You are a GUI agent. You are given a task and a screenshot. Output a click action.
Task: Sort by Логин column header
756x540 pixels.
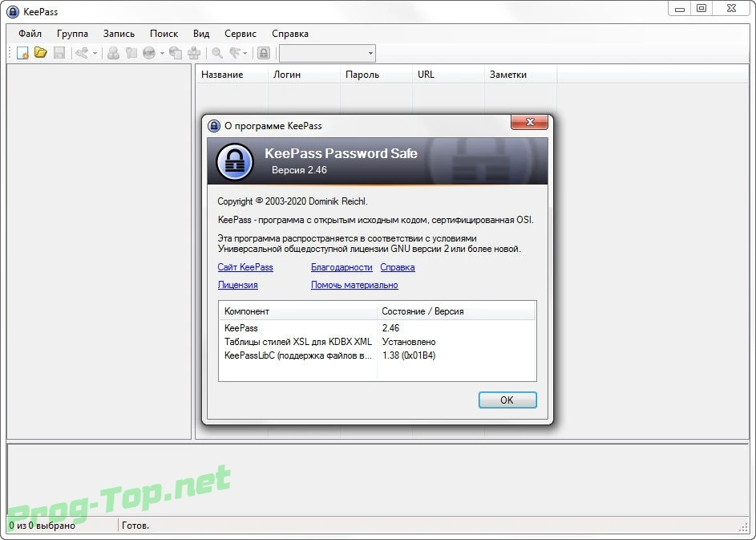coord(304,75)
